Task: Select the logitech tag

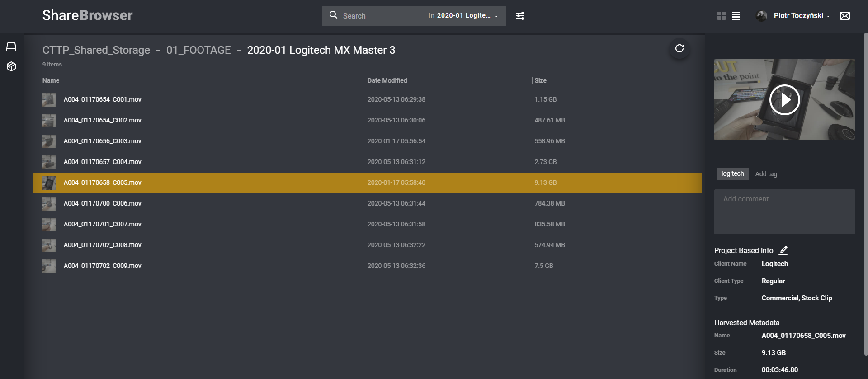Action: point(732,173)
